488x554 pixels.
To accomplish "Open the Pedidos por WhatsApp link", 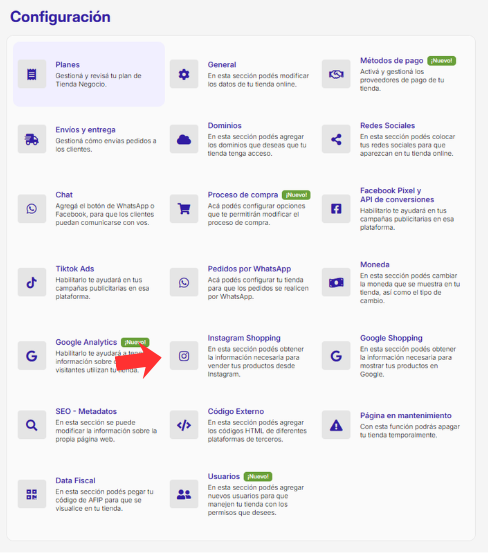I will pyautogui.click(x=249, y=269).
